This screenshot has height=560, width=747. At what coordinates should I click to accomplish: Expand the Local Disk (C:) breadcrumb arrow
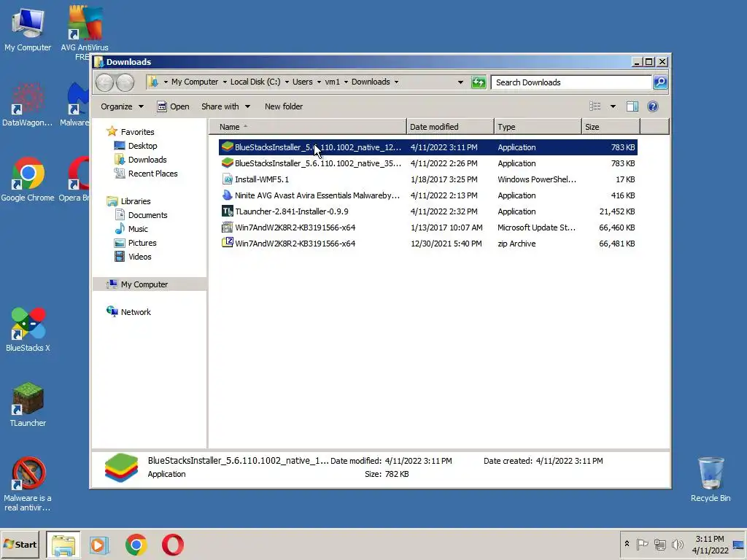287,82
